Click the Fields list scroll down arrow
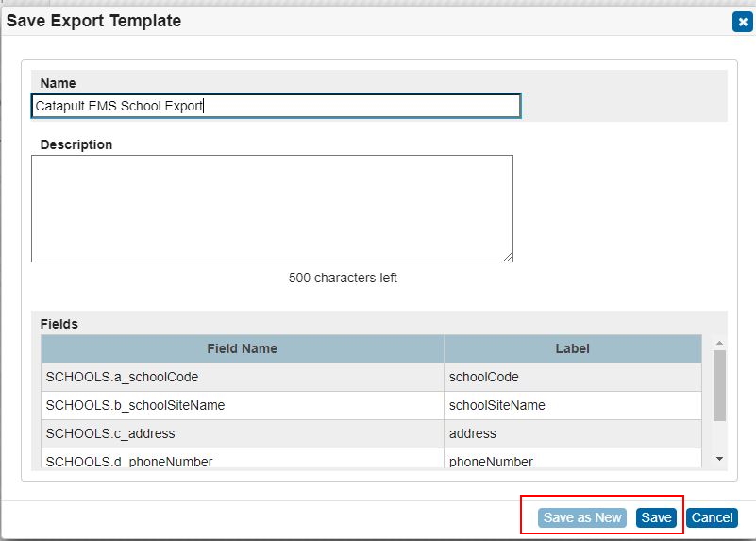The height and width of the screenshot is (541, 756). pyautogui.click(x=719, y=459)
